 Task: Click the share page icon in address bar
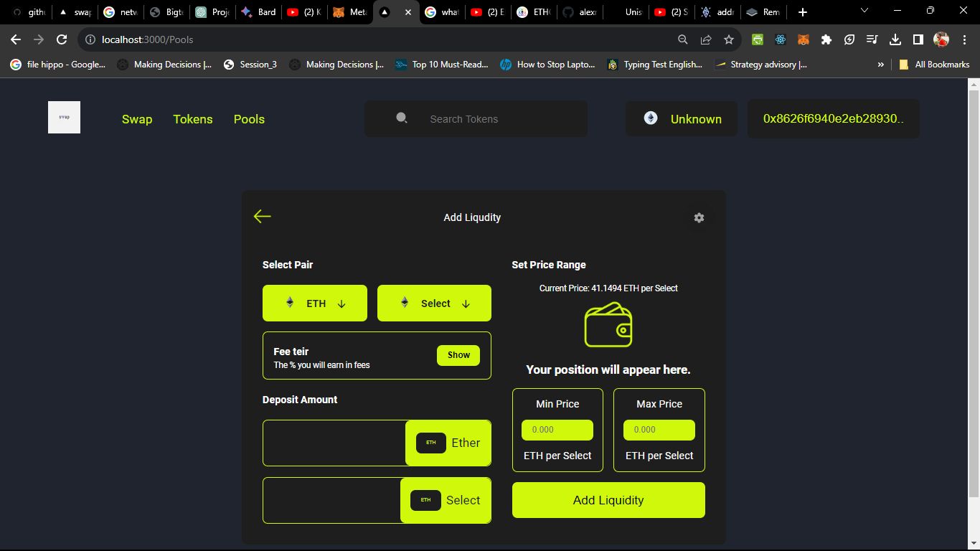pos(706,39)
